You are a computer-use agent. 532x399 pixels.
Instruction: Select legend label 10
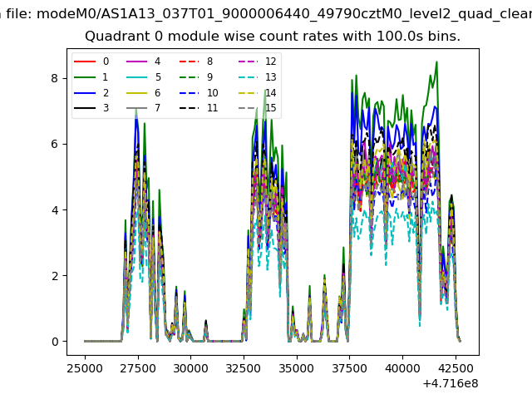click(x=212, y=92)
